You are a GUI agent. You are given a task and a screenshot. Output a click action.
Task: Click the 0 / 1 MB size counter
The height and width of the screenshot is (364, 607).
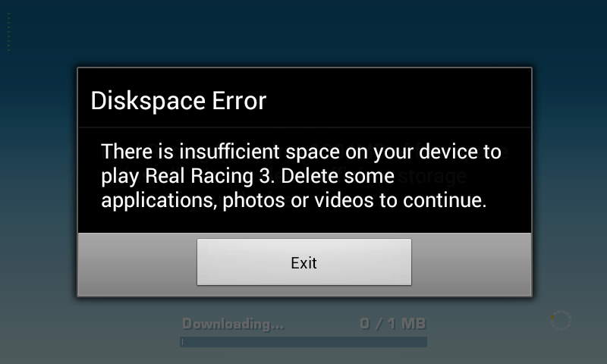pos(392,323)
